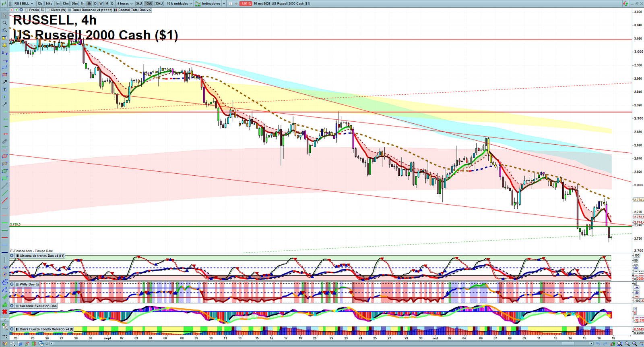Screen dimensions: 644x347
Task: Toggle Sistema de trenes Doc v4 panel checkbox
Action: [x=17, y=256]
